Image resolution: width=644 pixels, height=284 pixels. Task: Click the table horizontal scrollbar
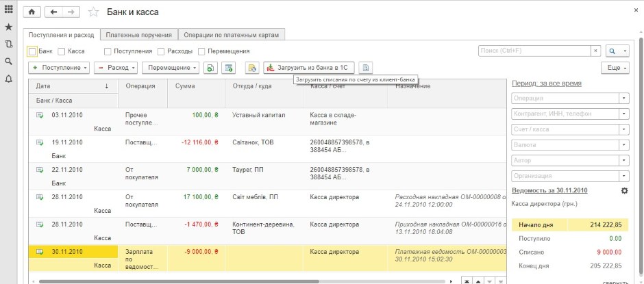tap(179, 281)
